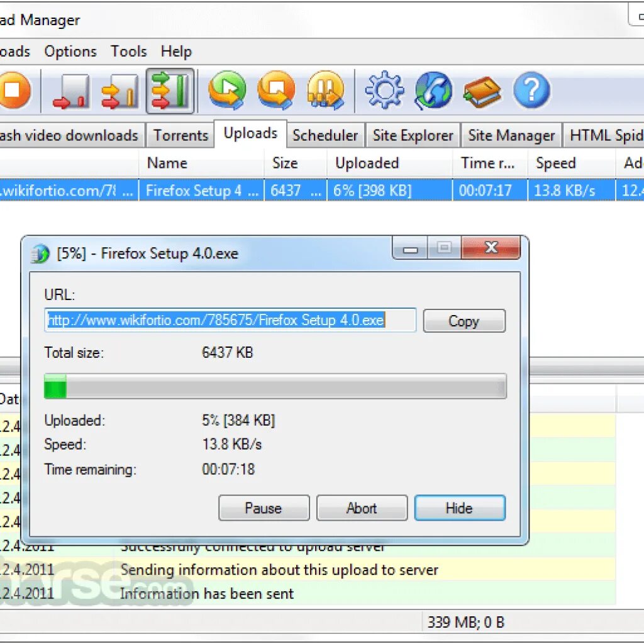Open the Options menu
The image size is (644, 644).
coord(70,52)
